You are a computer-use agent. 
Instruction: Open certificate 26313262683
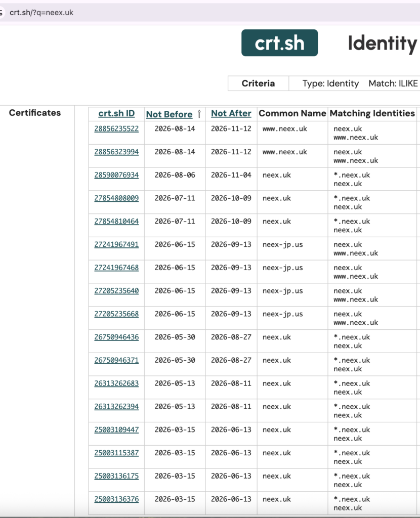(x=116, y=383)
